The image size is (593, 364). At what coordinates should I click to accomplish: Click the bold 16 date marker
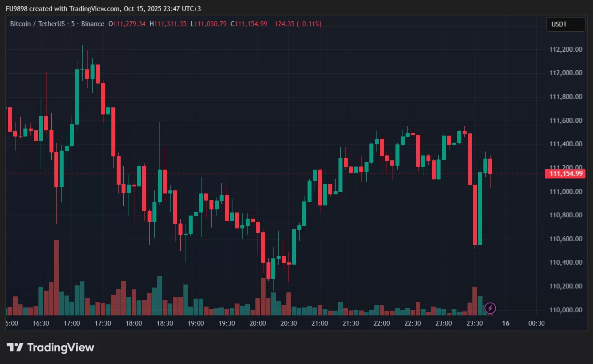pyautogui.click(x=506, y=323)
